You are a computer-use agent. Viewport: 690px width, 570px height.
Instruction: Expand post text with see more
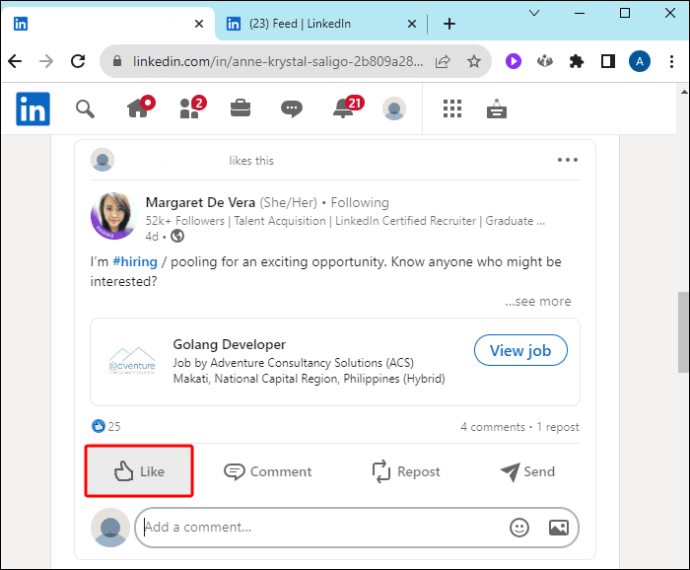538,302
